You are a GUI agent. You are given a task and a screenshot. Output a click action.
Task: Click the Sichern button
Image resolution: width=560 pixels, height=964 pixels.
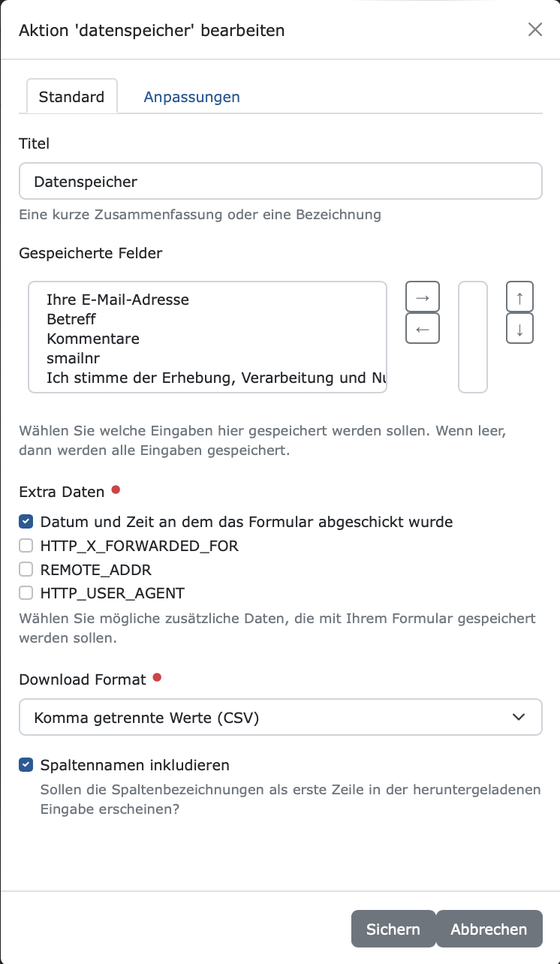393,929
